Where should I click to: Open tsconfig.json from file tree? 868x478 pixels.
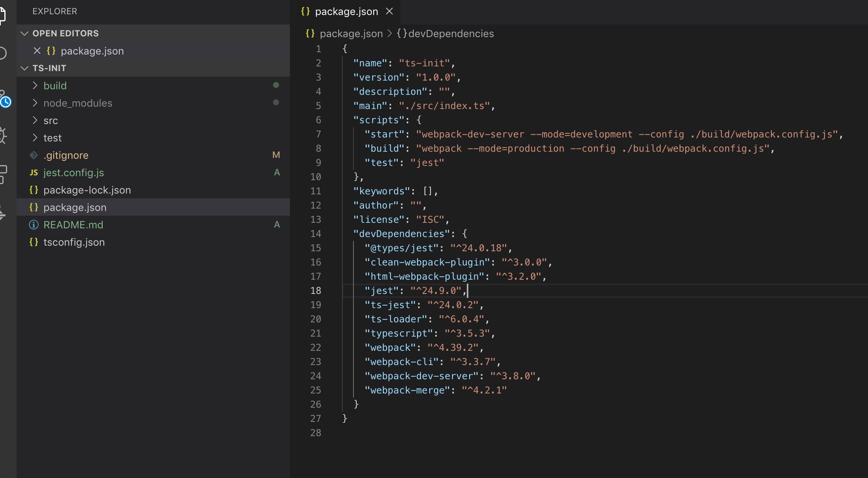pyautogui.click(x=74, y=242)
